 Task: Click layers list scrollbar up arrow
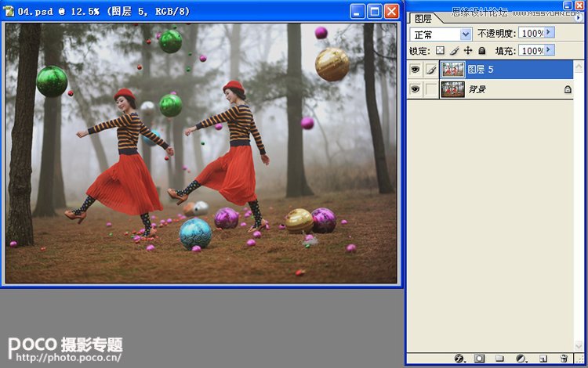579,67
